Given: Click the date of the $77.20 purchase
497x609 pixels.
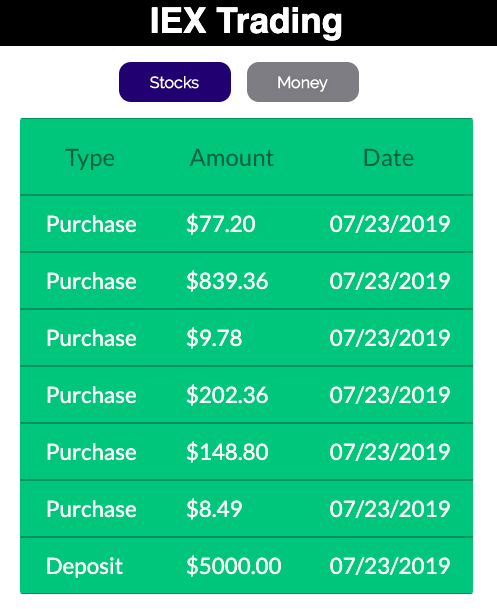Looking at the screenshot, I should (x=390, y=224).
